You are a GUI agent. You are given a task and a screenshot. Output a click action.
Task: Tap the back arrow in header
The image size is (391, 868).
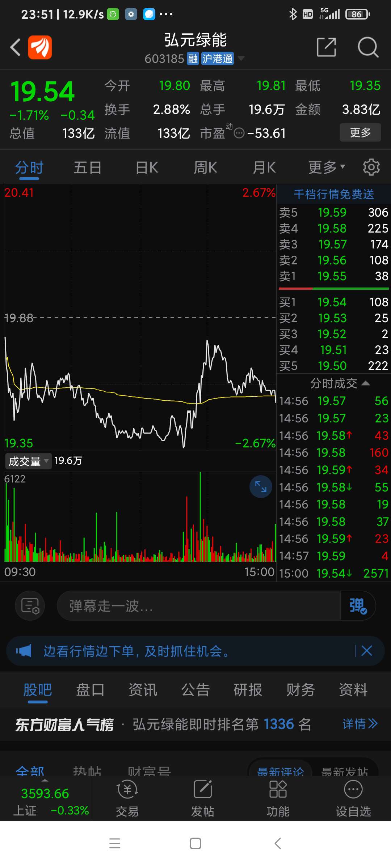coord(15,47)
